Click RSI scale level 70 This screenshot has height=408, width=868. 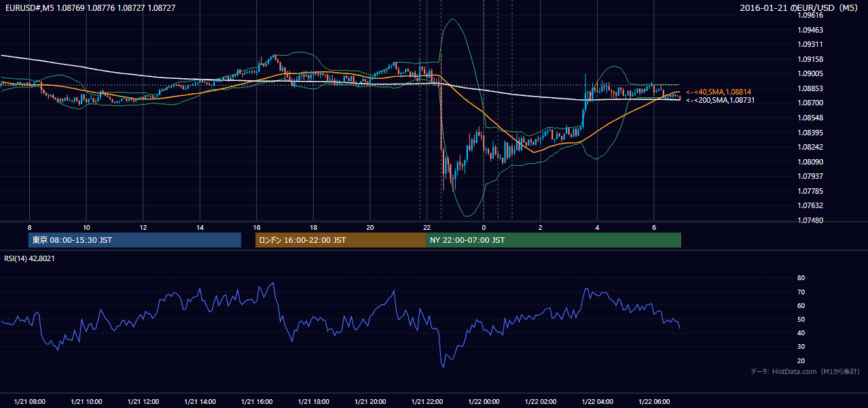pos(801,292)
